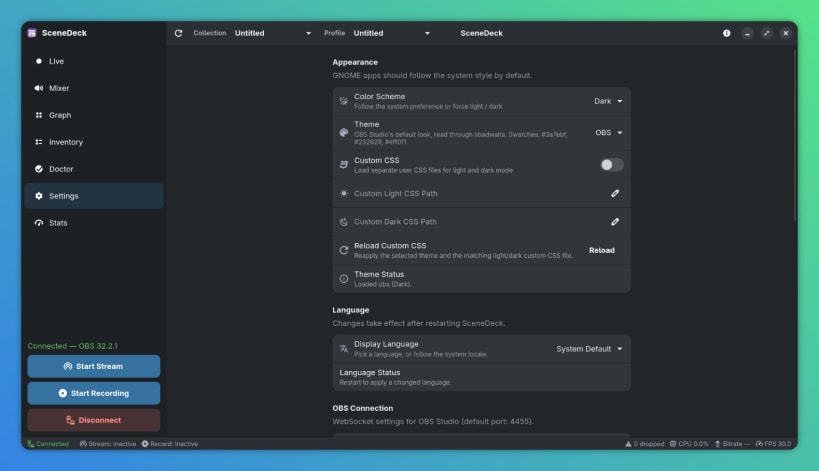Open the info icon in the title bar

727,33
